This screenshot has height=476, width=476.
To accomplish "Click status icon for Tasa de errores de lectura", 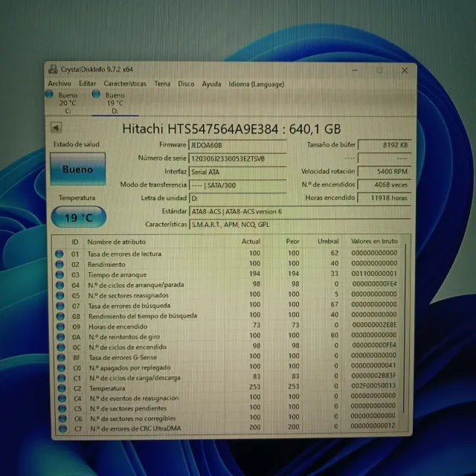I will point(59,254).
